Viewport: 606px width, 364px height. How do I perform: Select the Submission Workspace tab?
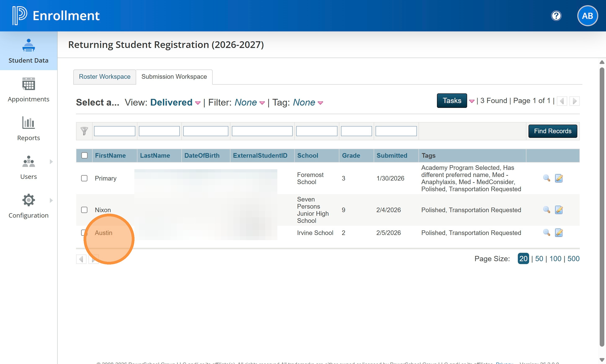pyautogui.click(x=174, y=77)
